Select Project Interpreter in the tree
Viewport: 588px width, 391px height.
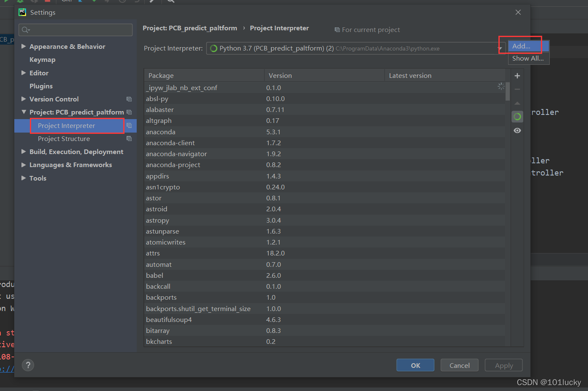66,125
